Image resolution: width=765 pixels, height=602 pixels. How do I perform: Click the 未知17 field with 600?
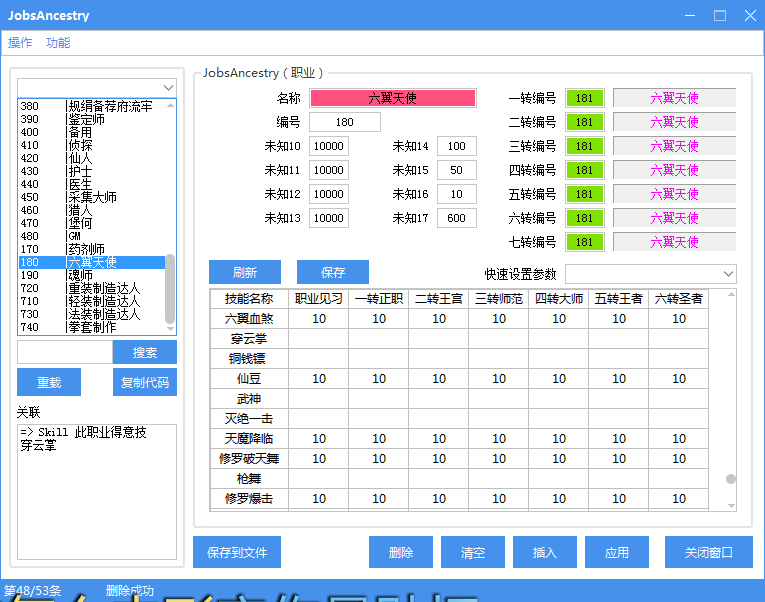click(x=457, y=218)
